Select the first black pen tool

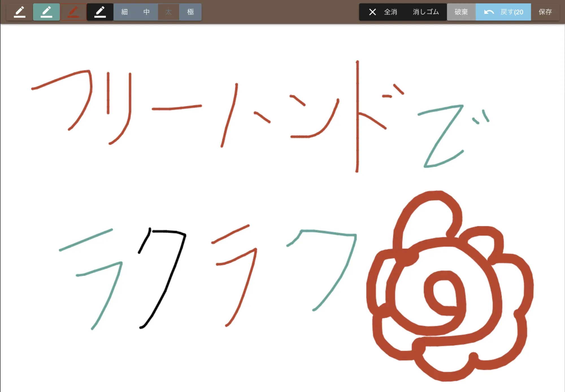(x=20, y=12)
